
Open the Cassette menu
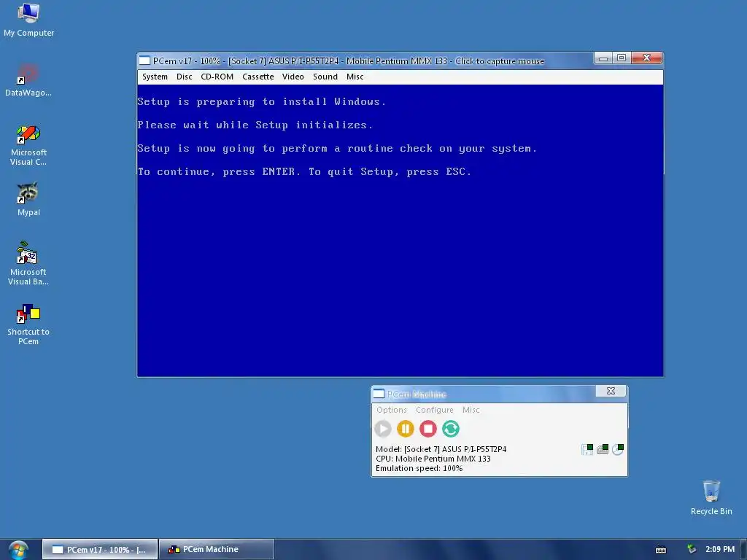258,77
